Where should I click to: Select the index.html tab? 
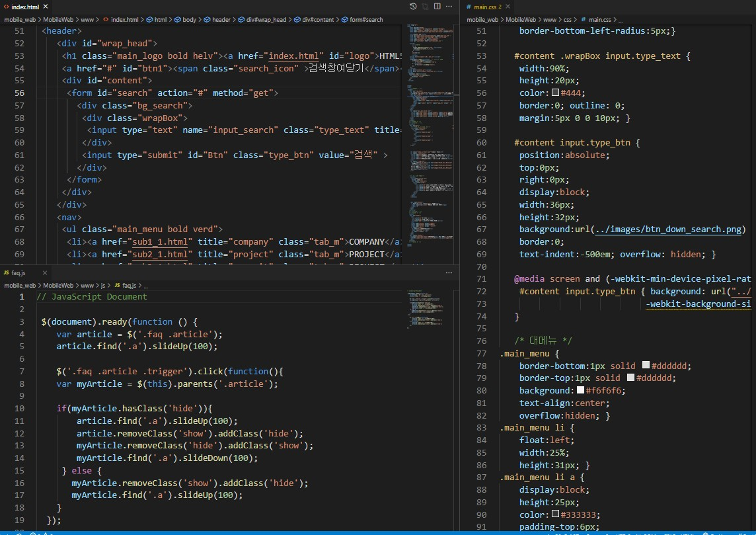[25, 7]
